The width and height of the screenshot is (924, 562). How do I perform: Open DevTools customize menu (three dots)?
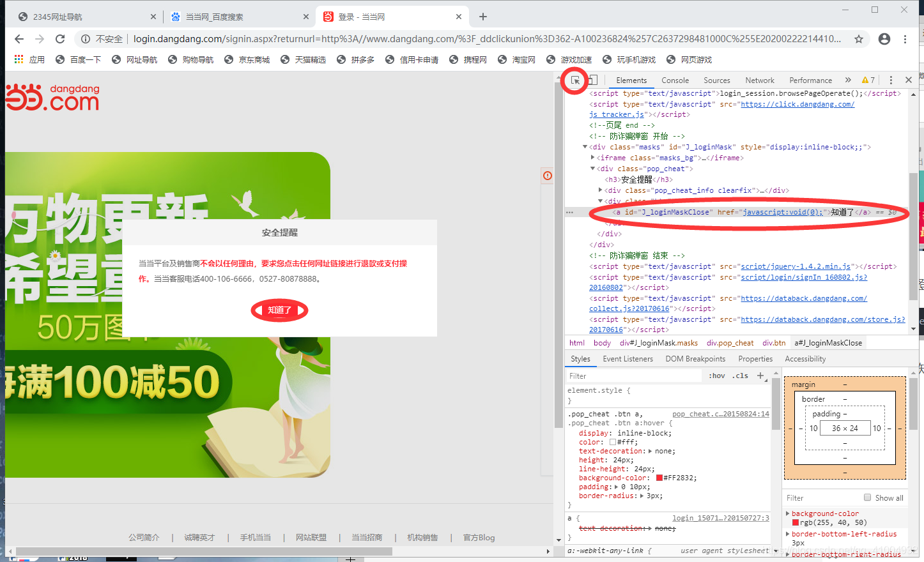(x=891, y=80)
